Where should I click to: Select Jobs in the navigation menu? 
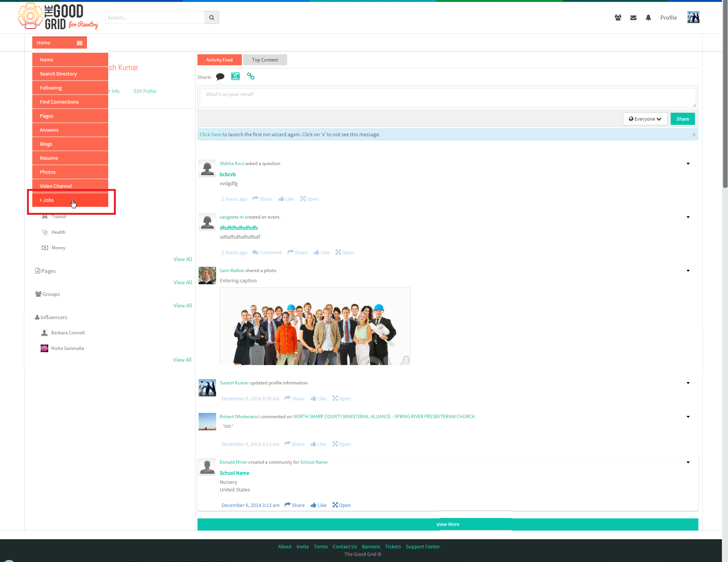(70, 200)
